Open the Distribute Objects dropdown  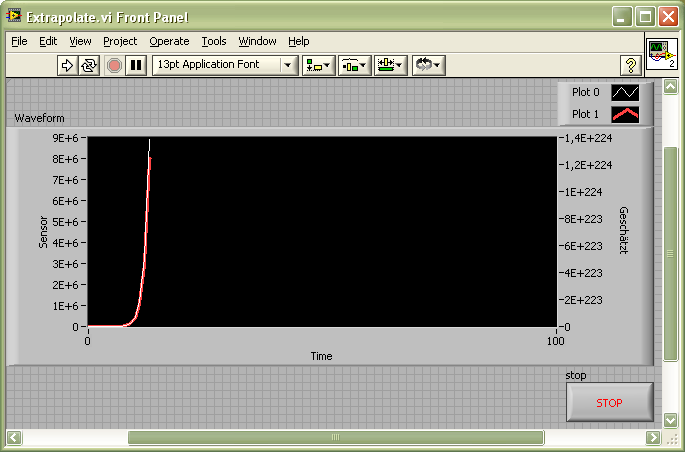pos(354,66)
